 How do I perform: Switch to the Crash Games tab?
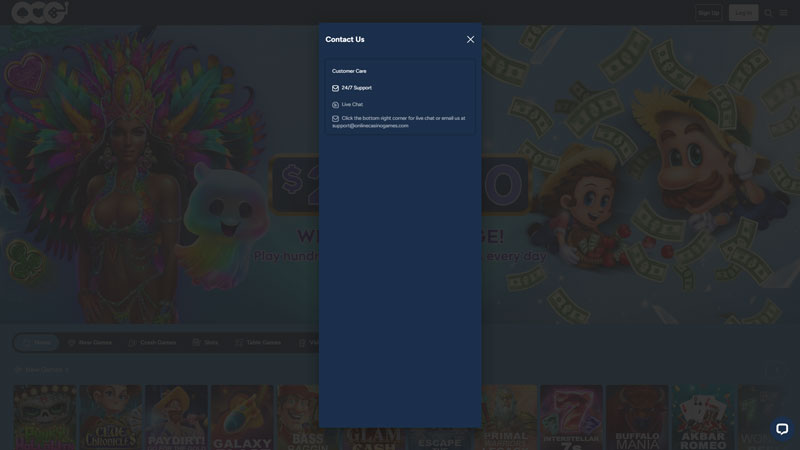tap(152, 342)
